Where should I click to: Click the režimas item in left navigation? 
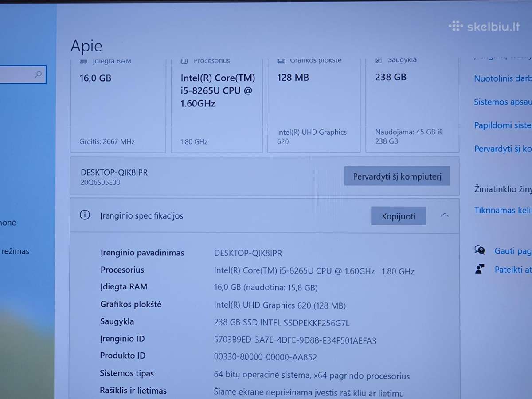15,251
